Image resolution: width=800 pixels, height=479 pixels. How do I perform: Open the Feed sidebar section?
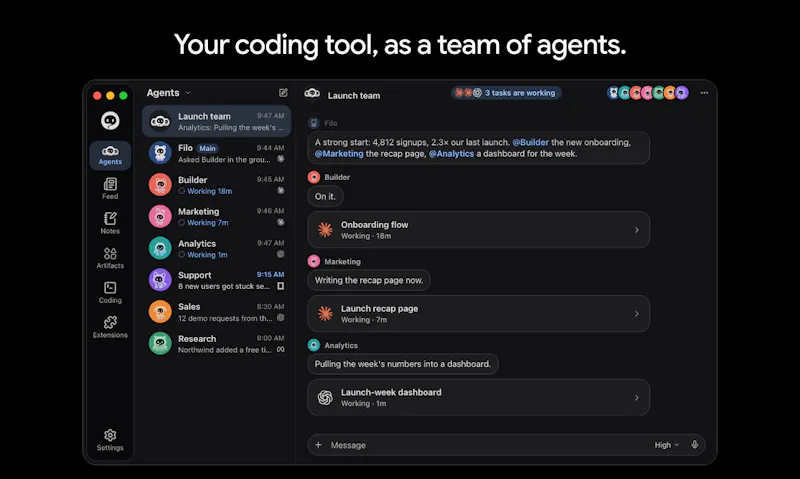click(110, 189)
